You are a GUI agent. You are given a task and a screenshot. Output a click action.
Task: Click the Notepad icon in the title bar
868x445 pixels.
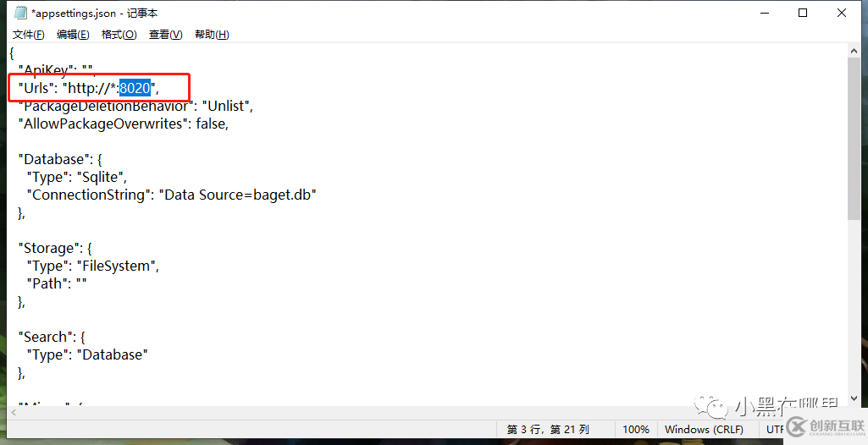20,12
